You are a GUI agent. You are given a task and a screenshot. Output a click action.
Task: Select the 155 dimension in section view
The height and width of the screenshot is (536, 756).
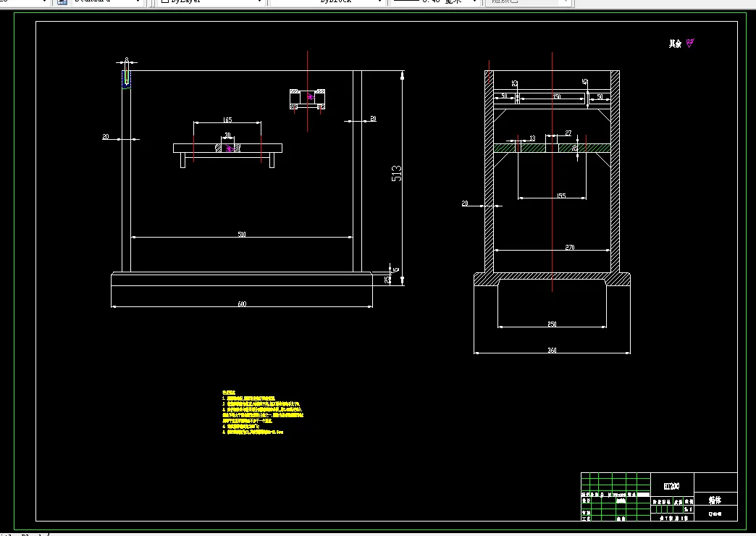pos(561,196)
